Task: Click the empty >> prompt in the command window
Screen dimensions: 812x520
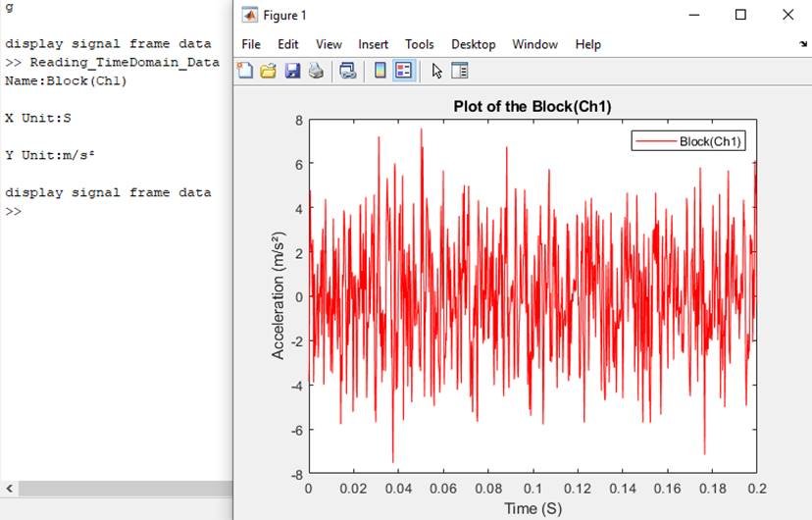Action: pos(14,211)
